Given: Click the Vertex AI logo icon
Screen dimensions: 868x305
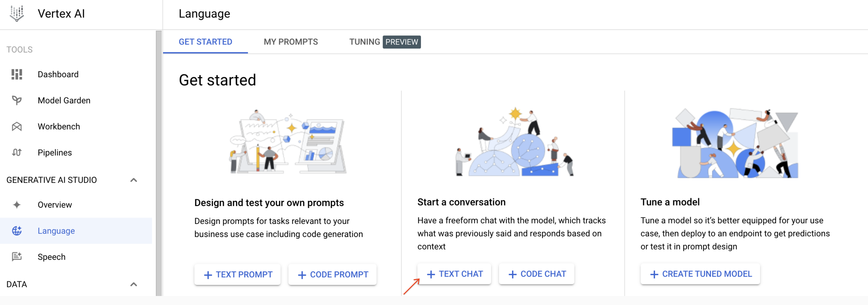Looking at the screenshot, I should [x=16, y=14].
